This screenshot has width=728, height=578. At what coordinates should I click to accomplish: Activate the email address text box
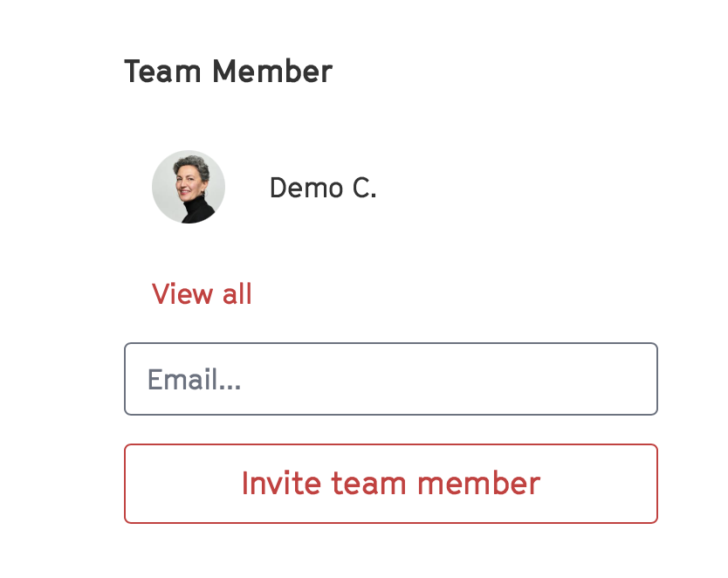391,379
